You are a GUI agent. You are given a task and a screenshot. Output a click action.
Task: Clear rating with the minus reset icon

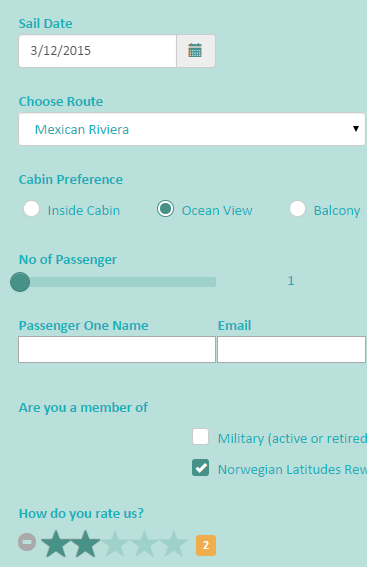27,542
